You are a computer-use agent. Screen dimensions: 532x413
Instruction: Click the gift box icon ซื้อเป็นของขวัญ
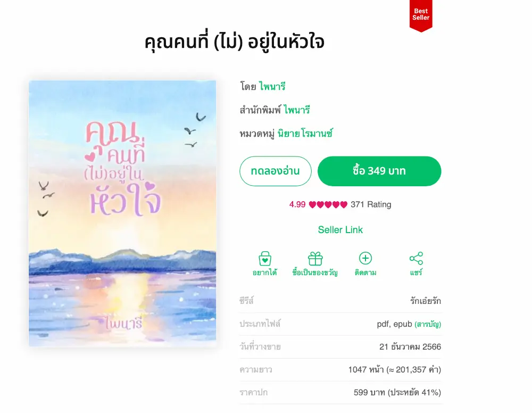click(315, 259)
